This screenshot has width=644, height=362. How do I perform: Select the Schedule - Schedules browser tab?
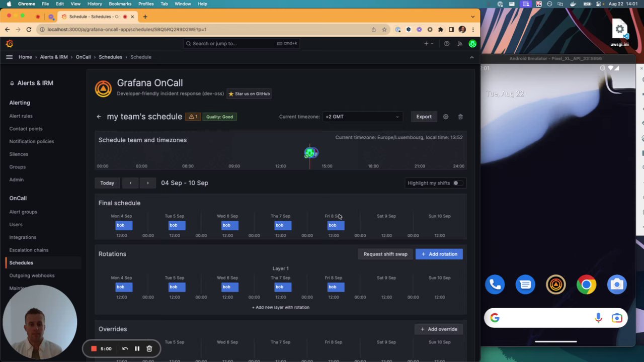coord(97,17)
